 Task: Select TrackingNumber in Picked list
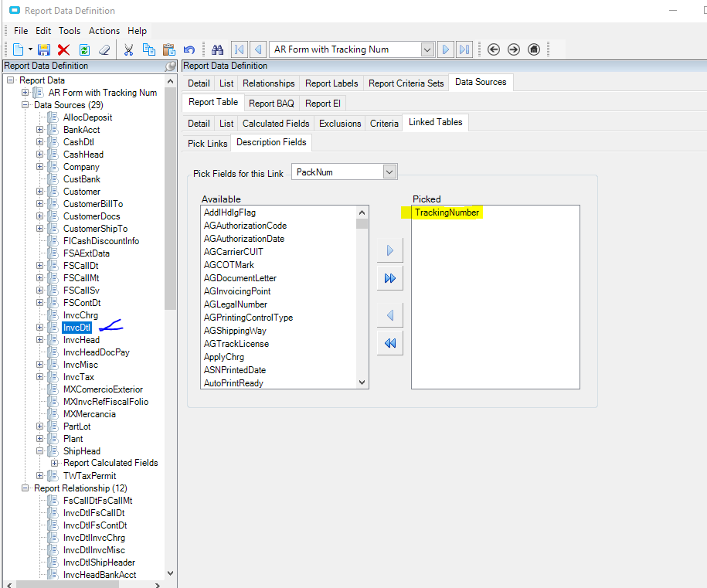coord(447,212)
